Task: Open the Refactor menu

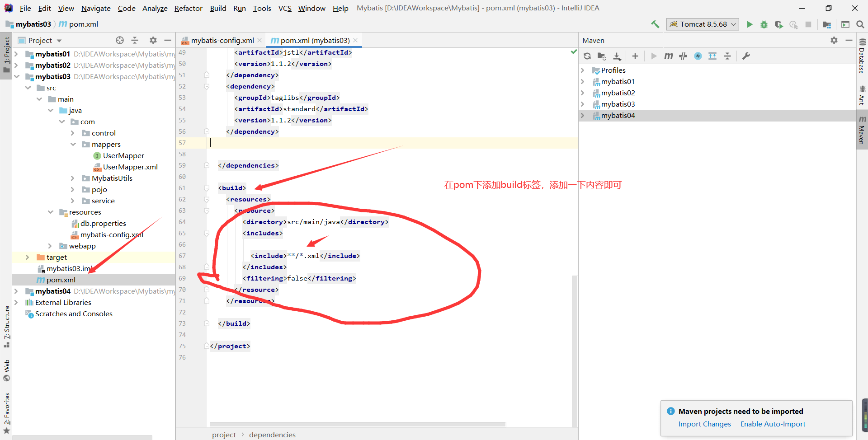Action: [188, 8]
